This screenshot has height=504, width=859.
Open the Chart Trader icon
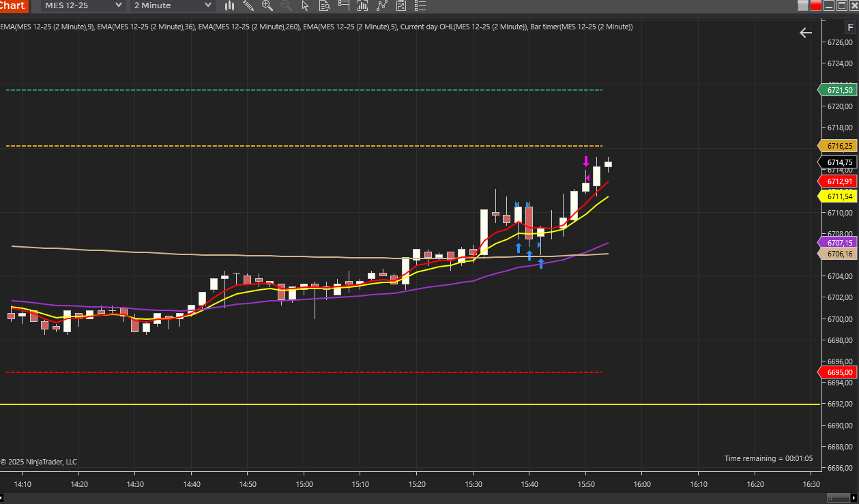[x=344, y=5]
